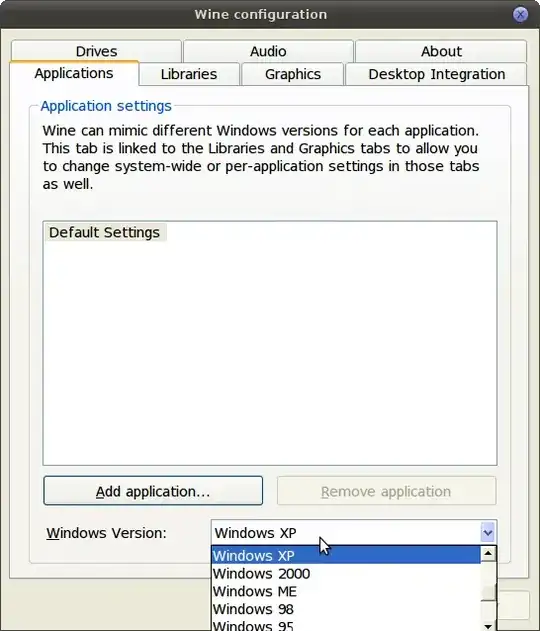Select the Applications tab
The image size is (540, 631).
[x=74, y=73]
